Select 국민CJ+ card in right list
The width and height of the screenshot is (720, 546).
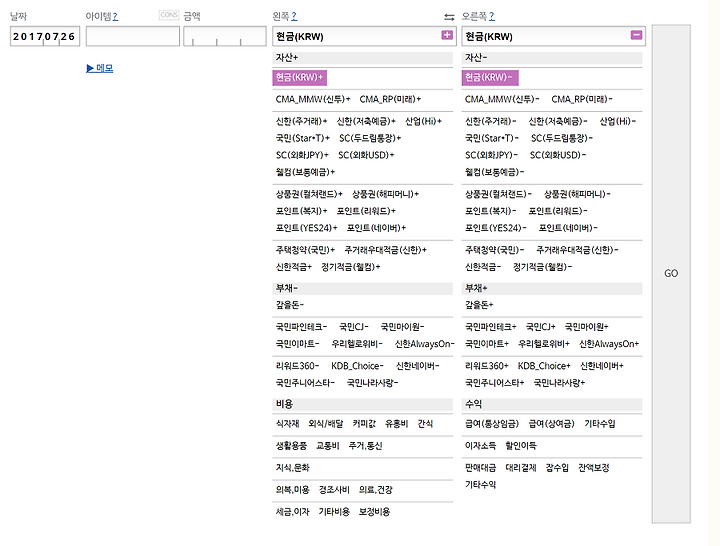pos(540,327)
